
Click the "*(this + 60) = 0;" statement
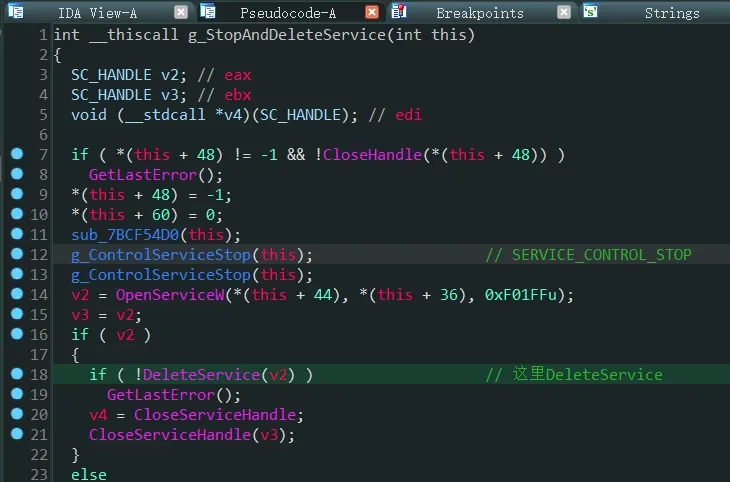(147, 215)
